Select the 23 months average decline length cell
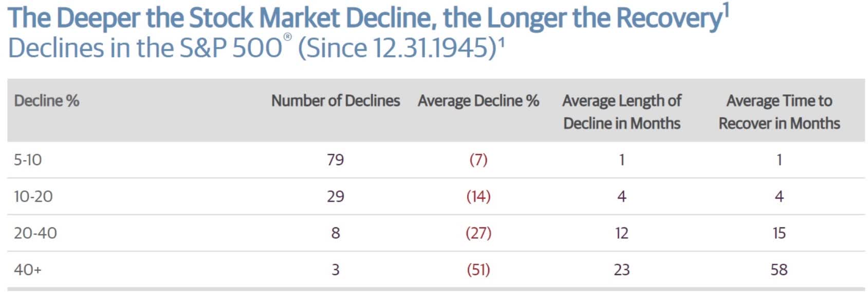This screenshot has width=868, height=293. 622,269
